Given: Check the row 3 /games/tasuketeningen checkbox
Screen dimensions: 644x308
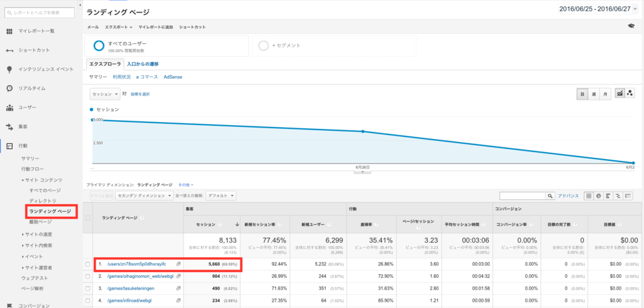Looking at the screenshot, I should [x=87, y=289].
